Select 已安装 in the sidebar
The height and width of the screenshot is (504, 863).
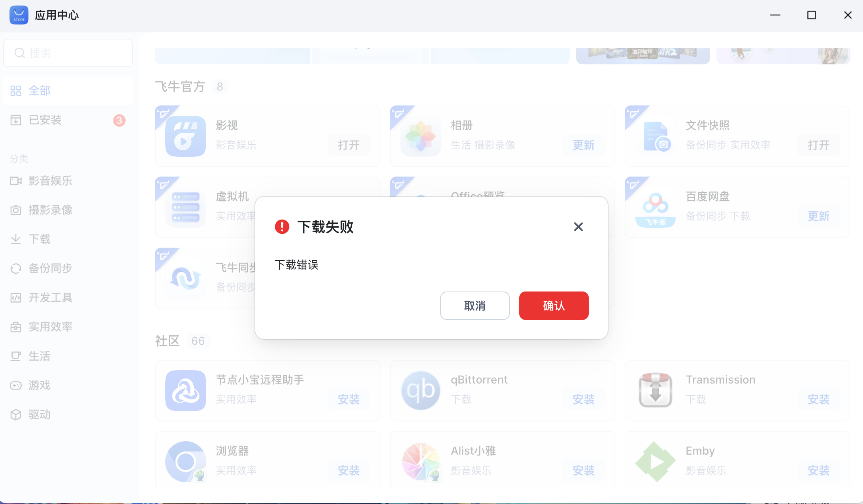[x=45, y=120]
